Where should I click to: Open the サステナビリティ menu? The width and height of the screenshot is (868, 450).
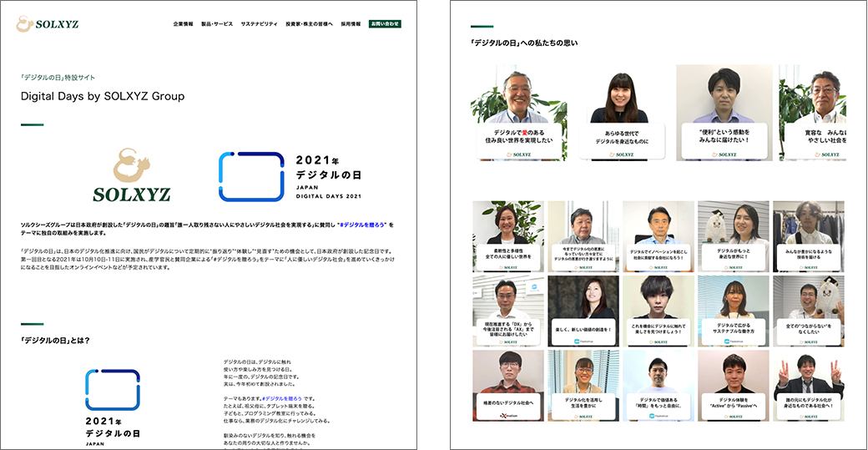click(259, 24)
